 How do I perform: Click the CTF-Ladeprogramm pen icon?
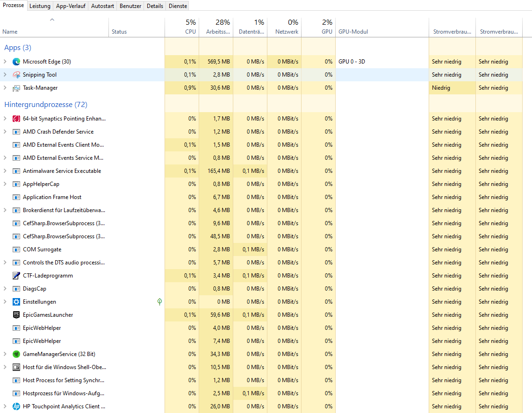tap(16, 276)
